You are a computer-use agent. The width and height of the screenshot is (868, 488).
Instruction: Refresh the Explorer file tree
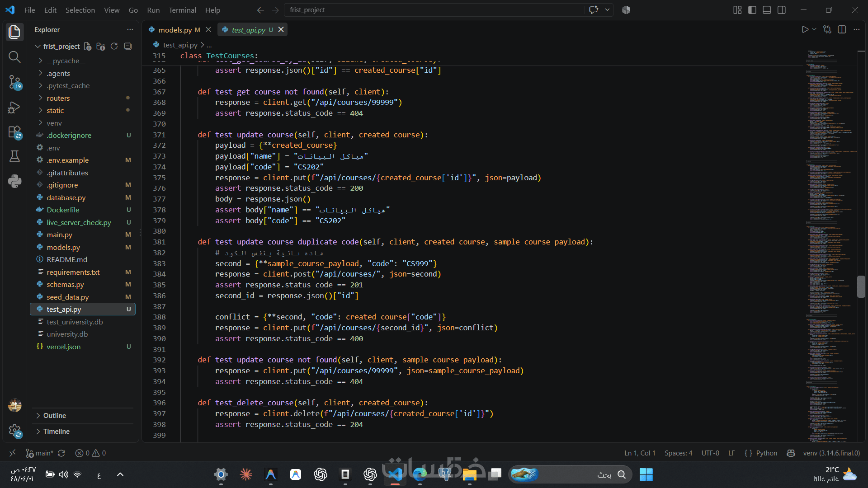pyautogui.click(x=114, y=47)
